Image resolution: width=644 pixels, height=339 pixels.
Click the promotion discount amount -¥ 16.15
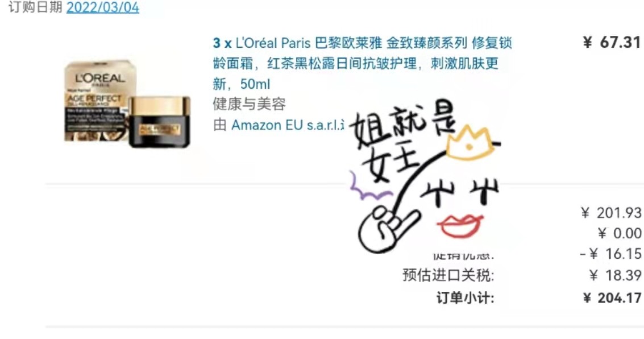tap(610, 254)
